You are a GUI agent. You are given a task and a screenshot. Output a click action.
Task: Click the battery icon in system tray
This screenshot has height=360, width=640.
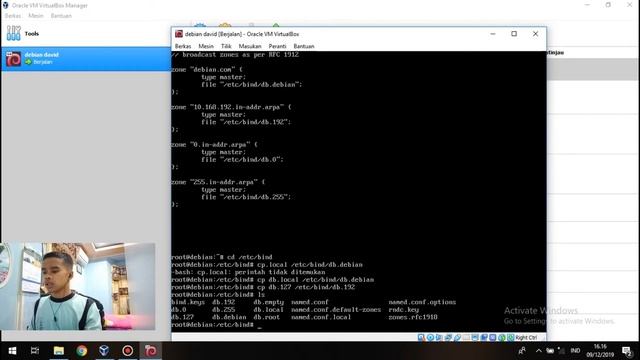(550, 351)
